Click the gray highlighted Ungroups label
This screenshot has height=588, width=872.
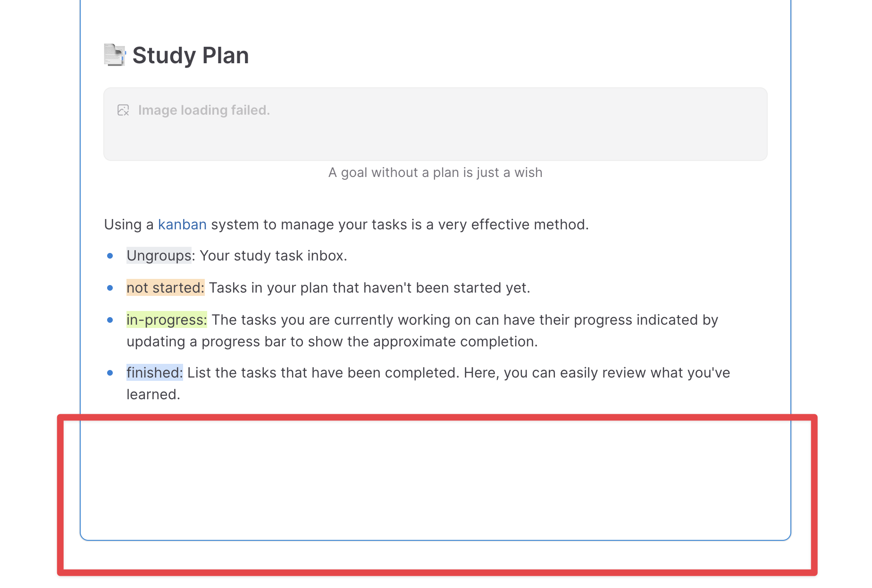(x=159, y=256)
